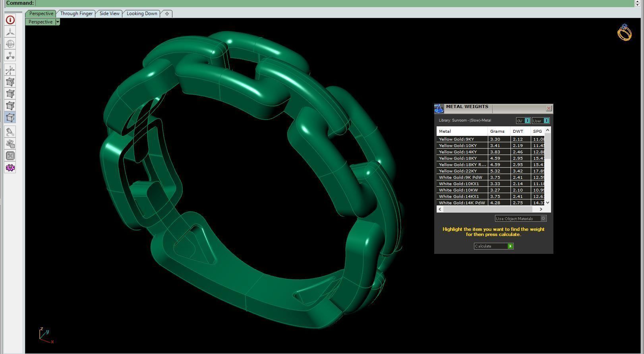644x354 pixels.
Task: Click the axis arrows gumball icon
Action: pyautogui.click(x=10, y=70)
